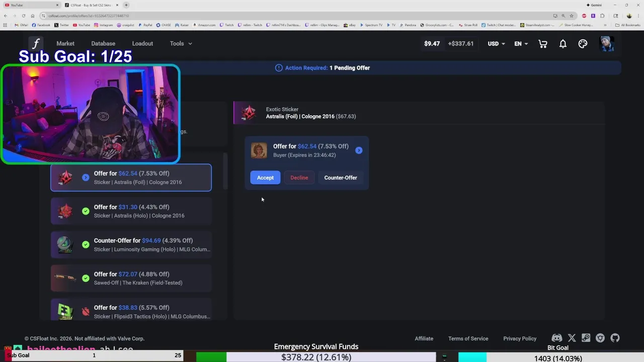The width and height of the screenshot is (644, 362).
Task: Make a Counter-Offer
Action: pos(341,177)
